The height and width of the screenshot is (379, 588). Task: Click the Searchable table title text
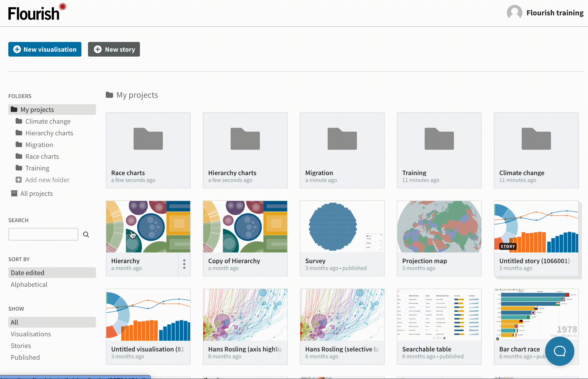(x=427, y=349)
